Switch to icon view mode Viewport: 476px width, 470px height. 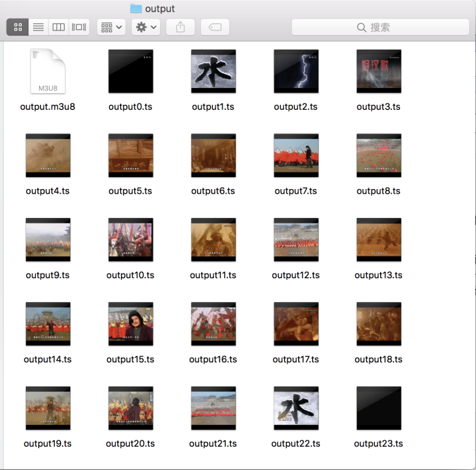pyautogui.click(x=18, y=27)
